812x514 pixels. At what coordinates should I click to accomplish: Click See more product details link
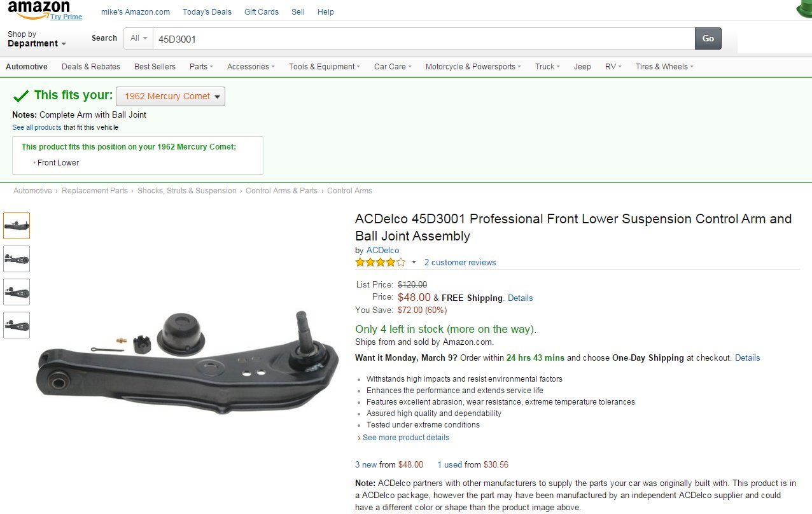[x=405, y=438]
